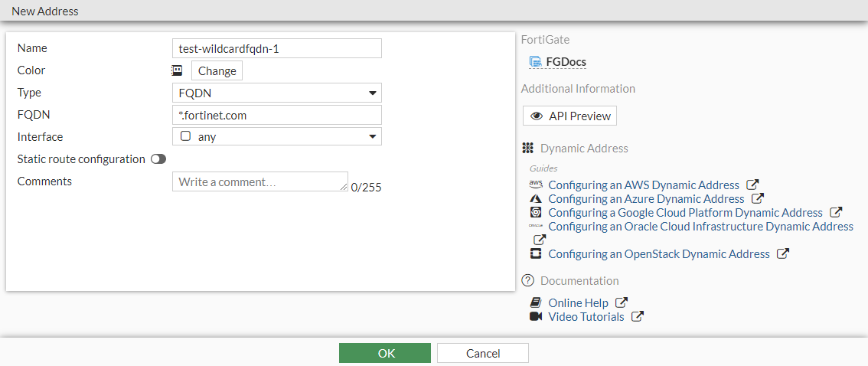868x366 pixels.
Task: Click the Google Cloud Platform icon
Action: [x=536, y=213]
